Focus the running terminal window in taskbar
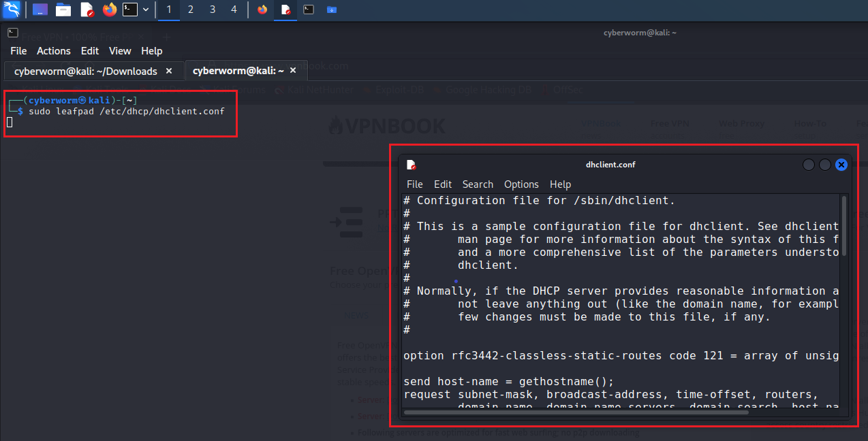868x441 pixels. pyautogui.click(x=309, y=10)
